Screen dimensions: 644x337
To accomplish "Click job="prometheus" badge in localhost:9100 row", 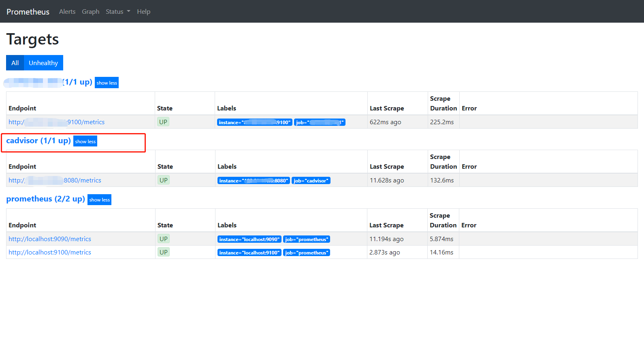I will pyautogui.click(x=307, y=252).
